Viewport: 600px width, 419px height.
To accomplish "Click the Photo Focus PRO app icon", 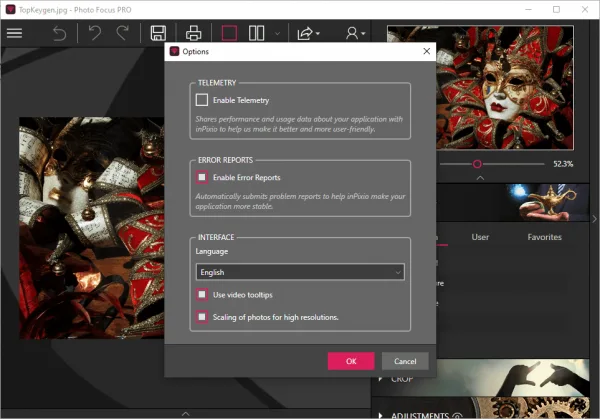I will point(10,10).
